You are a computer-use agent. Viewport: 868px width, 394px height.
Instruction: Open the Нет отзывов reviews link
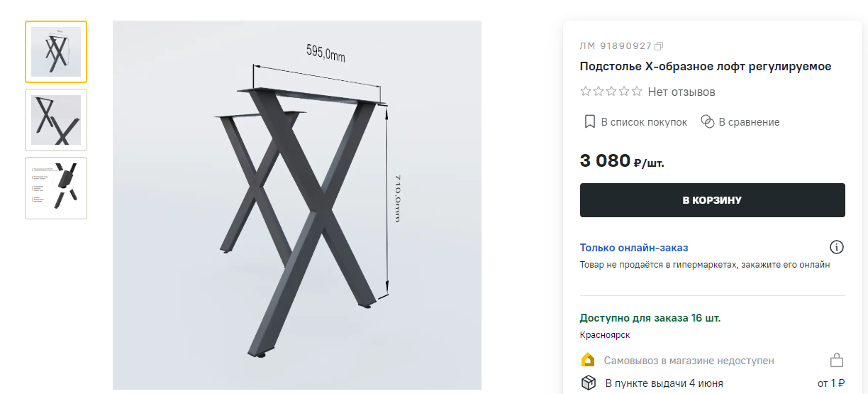pos(681,92)
